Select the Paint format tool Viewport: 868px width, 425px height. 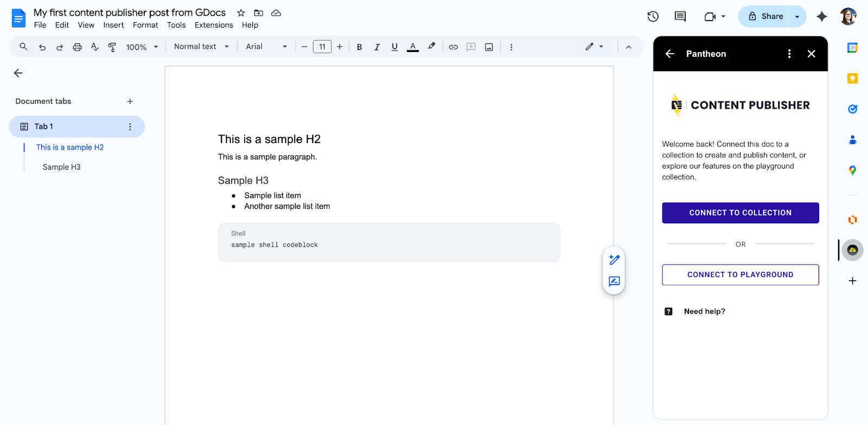112,47
